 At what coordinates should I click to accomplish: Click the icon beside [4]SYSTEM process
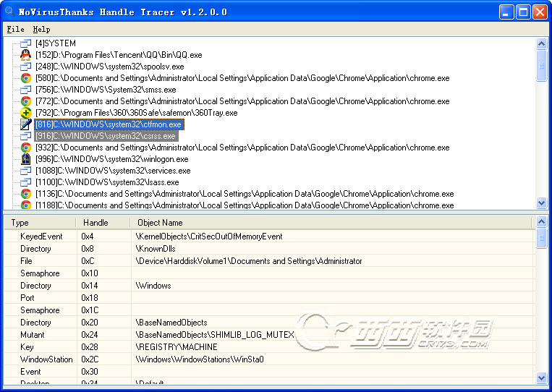tap(25, 43)
